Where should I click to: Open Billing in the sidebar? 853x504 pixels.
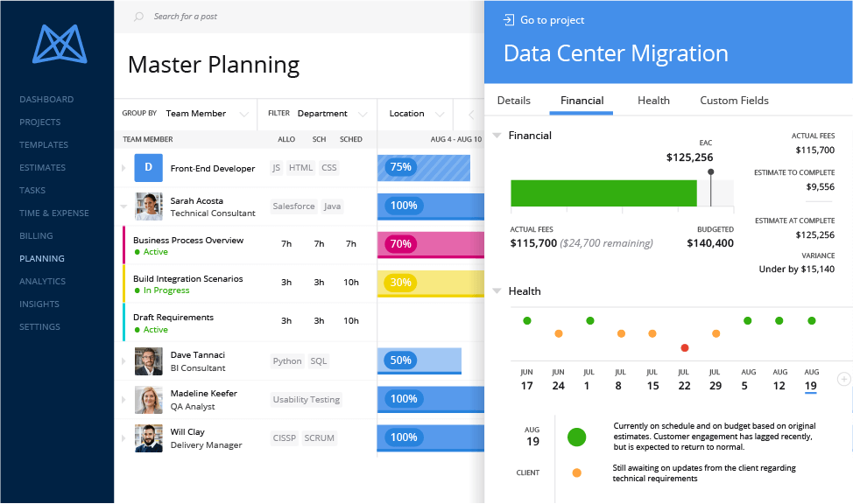(36, 236)
